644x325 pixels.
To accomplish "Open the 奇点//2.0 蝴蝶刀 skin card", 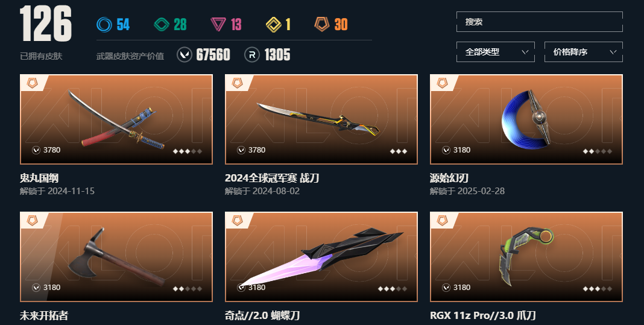I will click(x=321, y=257).
